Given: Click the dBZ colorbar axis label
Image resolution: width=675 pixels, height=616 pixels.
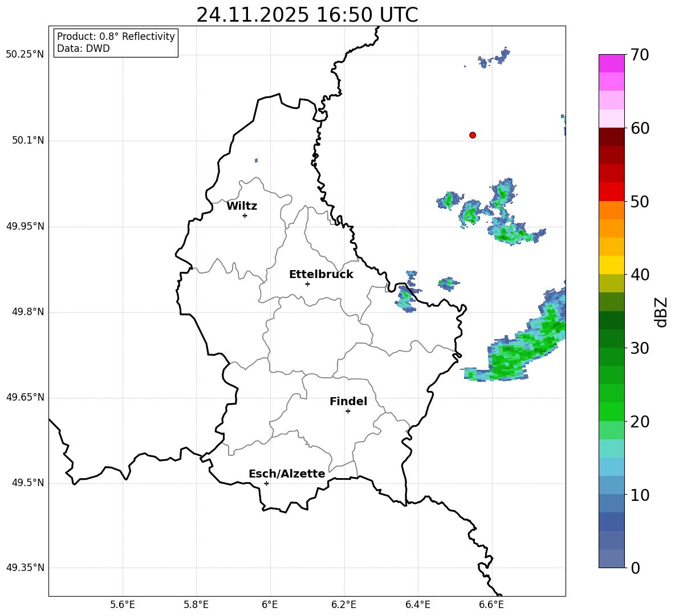Looking at the screenshot, I should click(661, 312).
